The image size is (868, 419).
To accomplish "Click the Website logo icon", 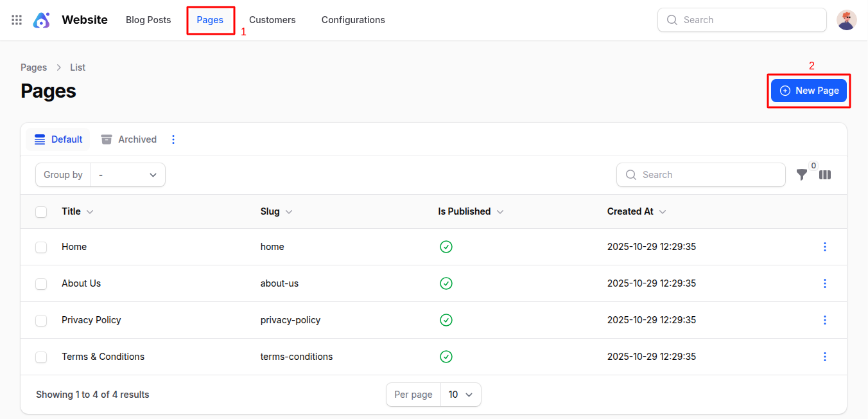I will click(42, 20).
